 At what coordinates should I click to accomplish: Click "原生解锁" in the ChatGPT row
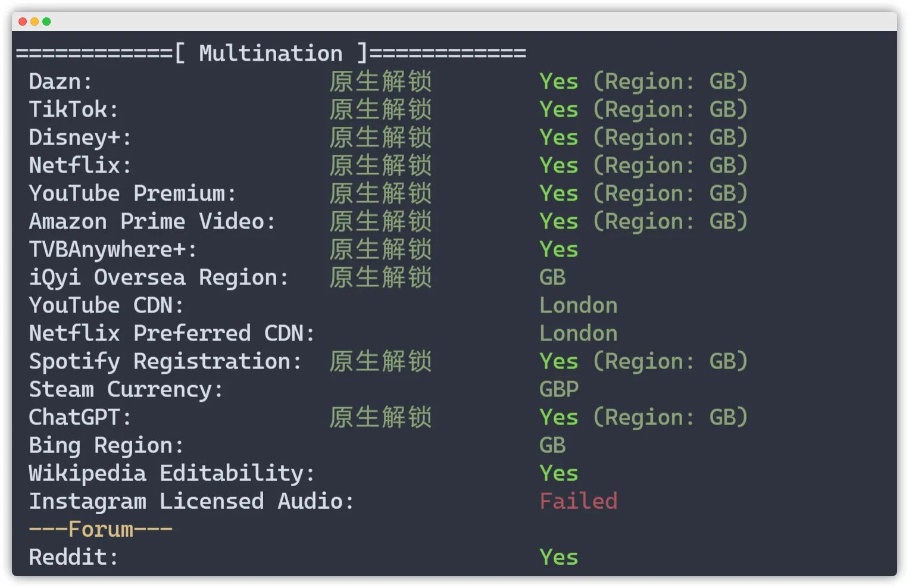point(381,417)
